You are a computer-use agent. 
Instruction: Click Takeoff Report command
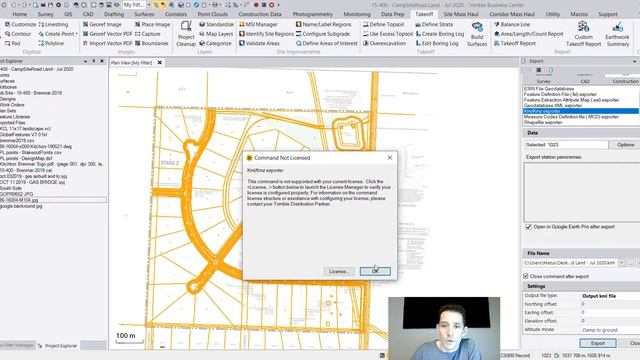click(x=515, y=43)
